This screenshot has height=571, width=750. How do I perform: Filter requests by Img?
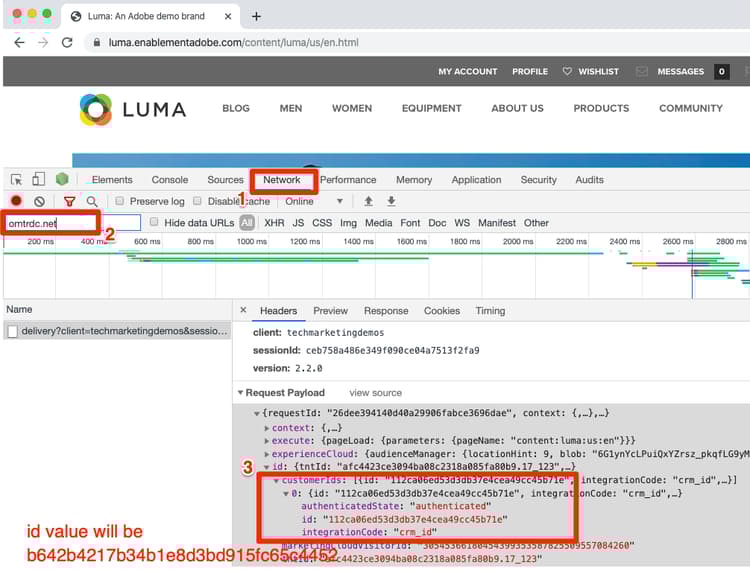point(348,223)
